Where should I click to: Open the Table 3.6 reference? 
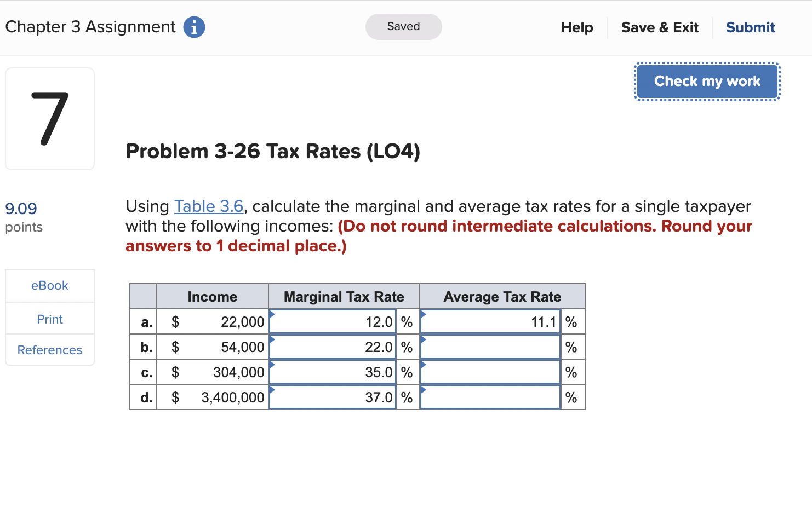click(x=209, y=206)
